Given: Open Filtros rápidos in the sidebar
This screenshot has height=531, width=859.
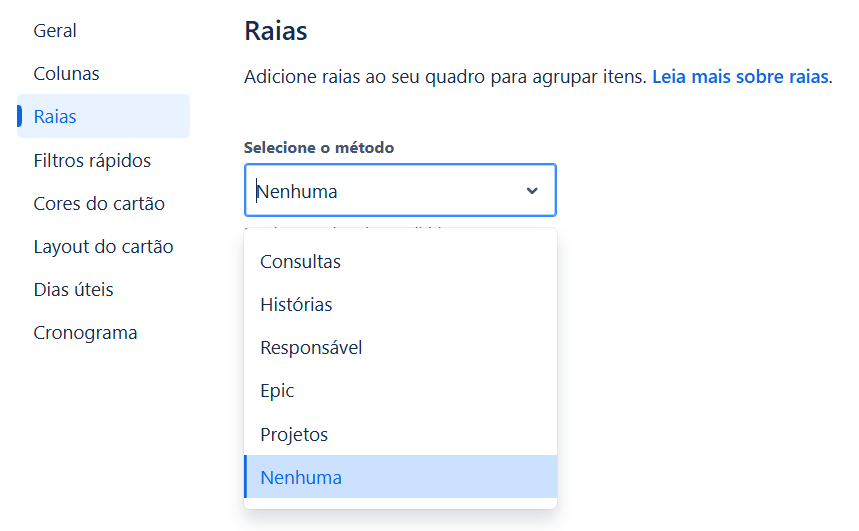Looking at the screenshot, I should click(x=92, y=161).
